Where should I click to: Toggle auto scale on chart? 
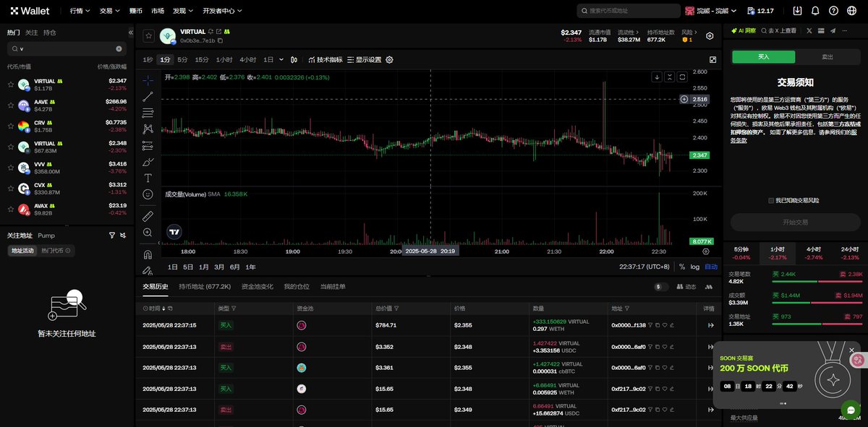point(711,267)
